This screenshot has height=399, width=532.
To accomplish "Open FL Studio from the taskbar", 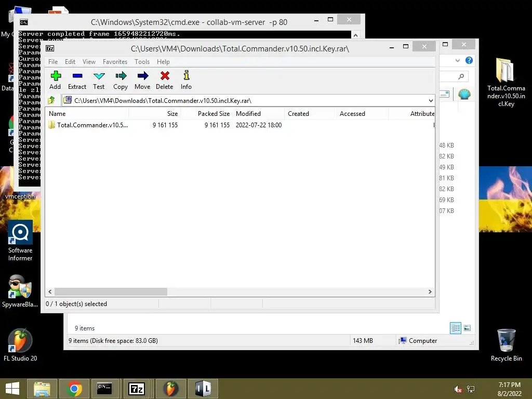I will tap(170, 389).
